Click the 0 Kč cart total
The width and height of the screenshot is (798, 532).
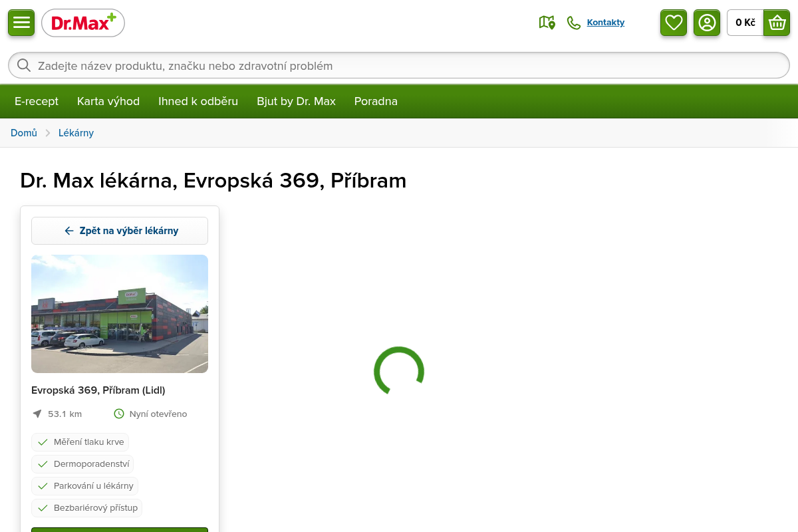coord(745,23)
